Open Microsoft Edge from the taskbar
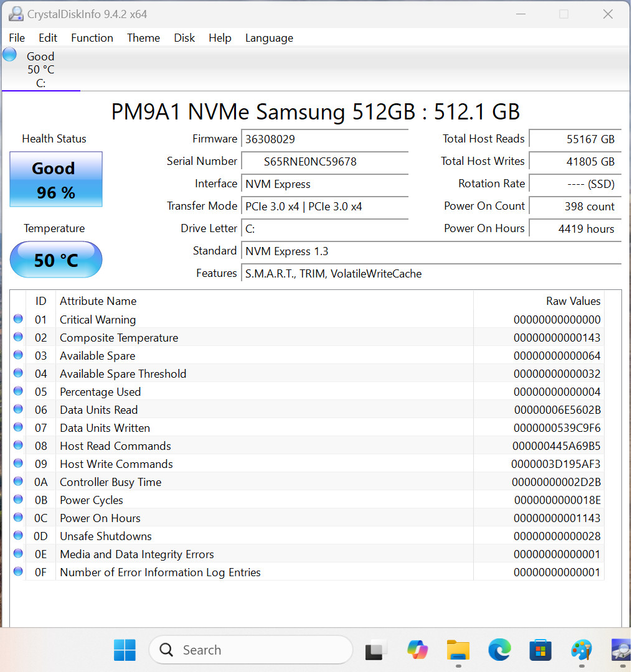 coord(499,650)
